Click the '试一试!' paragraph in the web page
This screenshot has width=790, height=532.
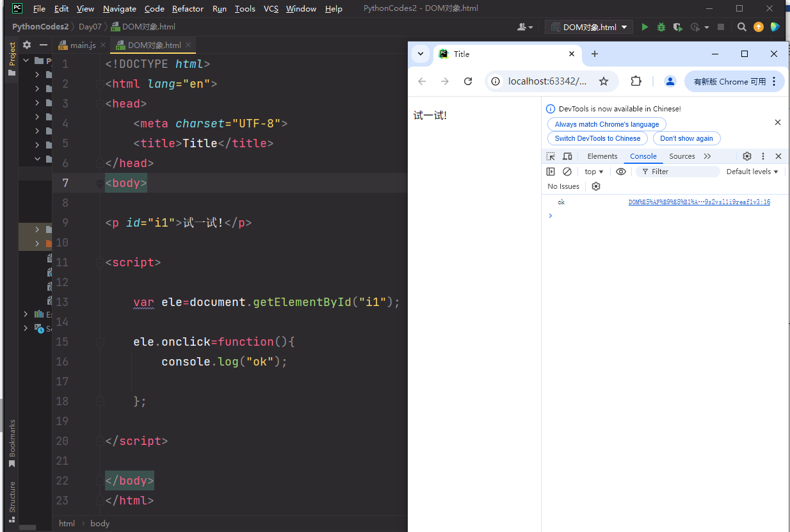(430, 116)
